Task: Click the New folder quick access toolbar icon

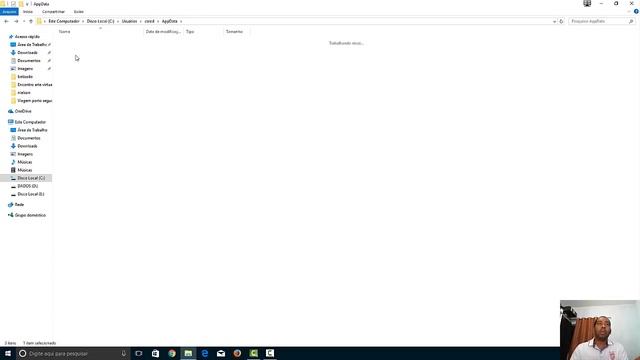Action: [x=21, y=4]
